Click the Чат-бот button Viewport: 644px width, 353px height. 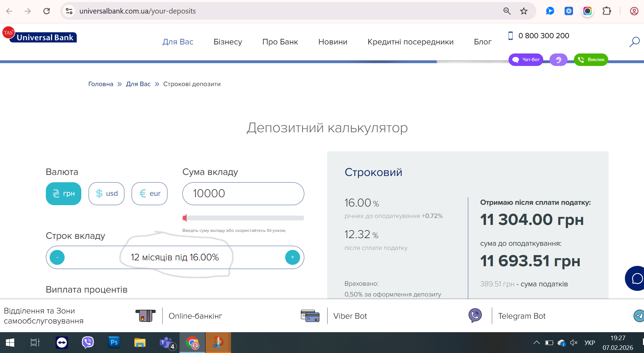pyautogui.click(x=526, y=60)
